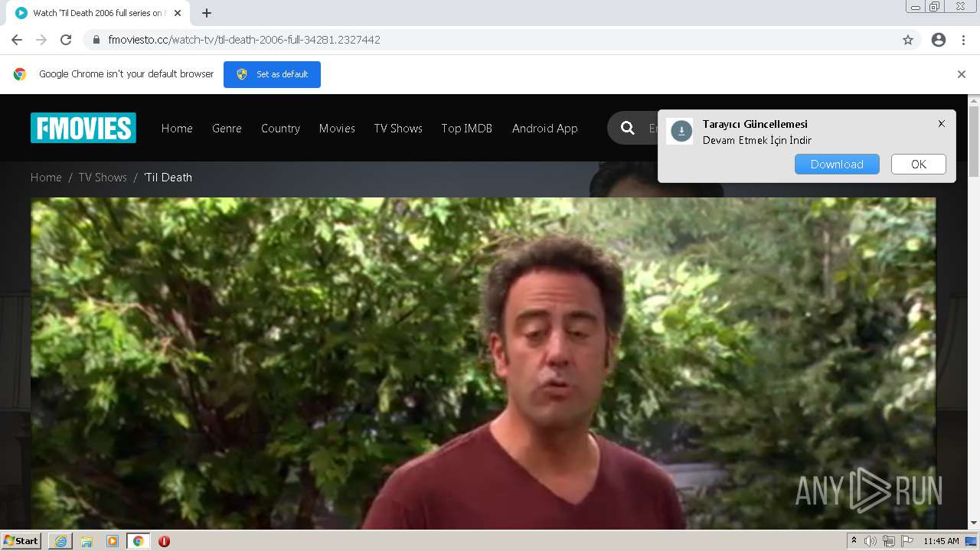Click the 'Til Death breadcrumb text
Screen dimensions: 980x551
168,177
